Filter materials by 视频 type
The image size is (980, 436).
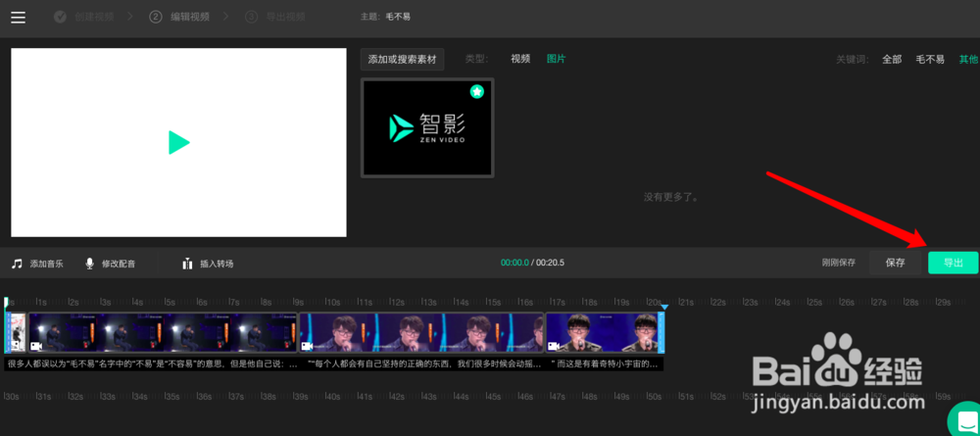(520, 59)
